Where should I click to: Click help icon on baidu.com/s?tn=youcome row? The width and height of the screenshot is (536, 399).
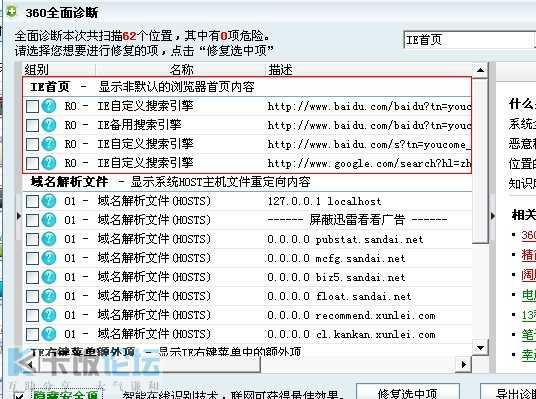49,144
